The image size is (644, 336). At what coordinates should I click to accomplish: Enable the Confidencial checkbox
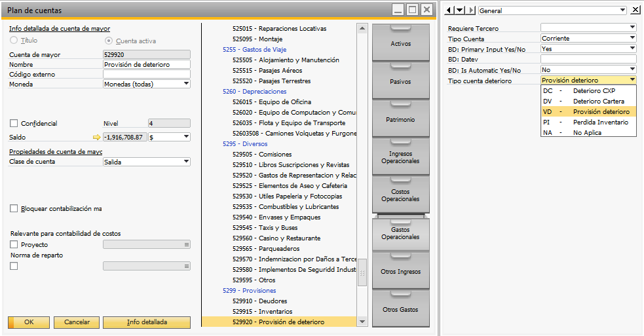pos(14,123)
